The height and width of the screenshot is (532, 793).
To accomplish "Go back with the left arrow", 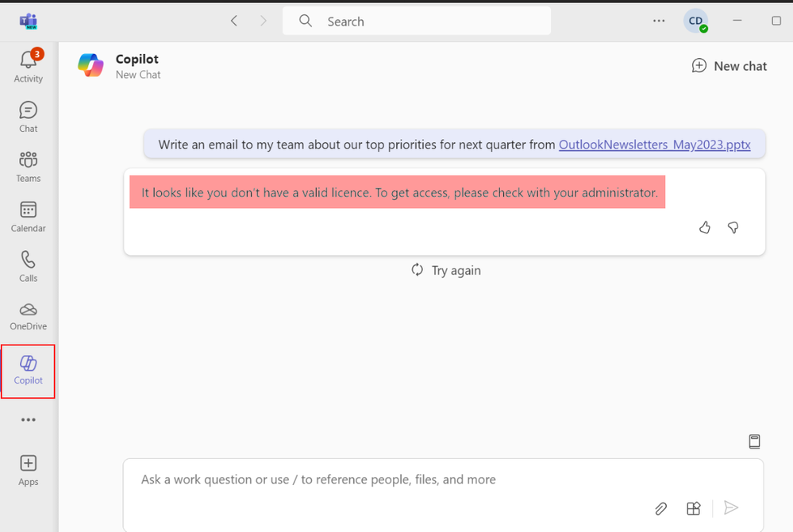I will tap(233, 21).
